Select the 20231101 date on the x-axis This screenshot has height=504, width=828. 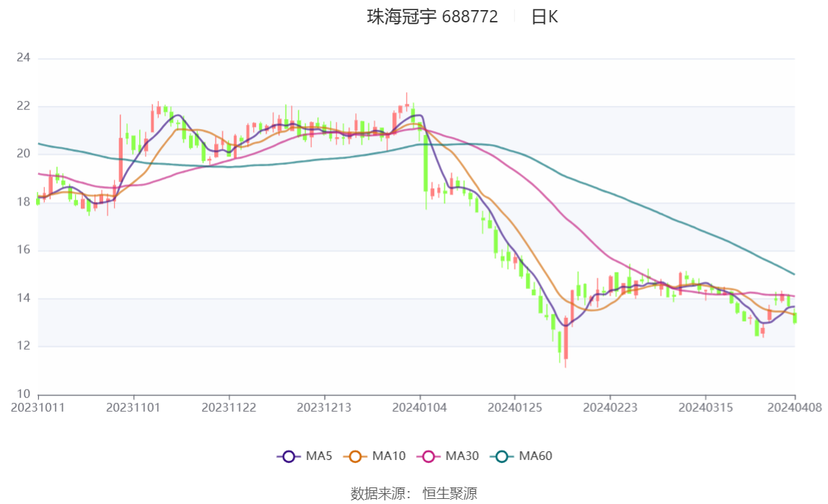(x=133, y=407)
